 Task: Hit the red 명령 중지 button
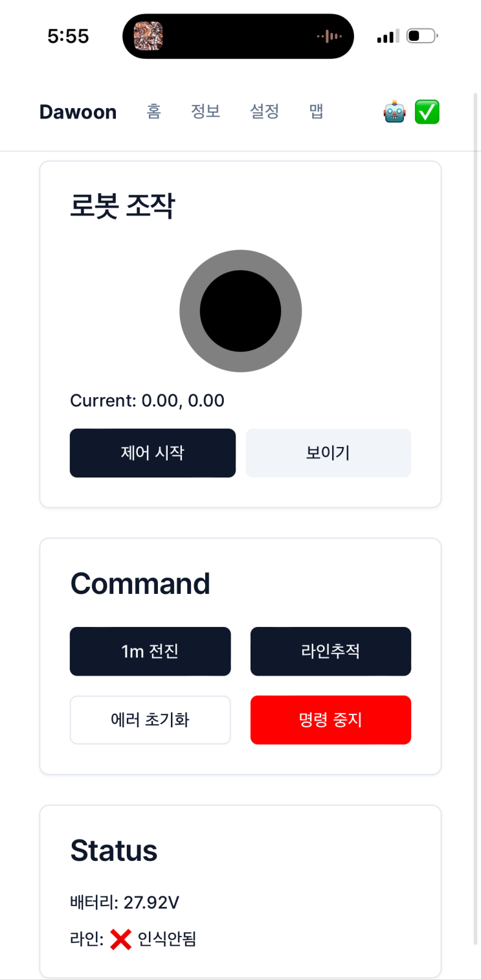[331, 720]
